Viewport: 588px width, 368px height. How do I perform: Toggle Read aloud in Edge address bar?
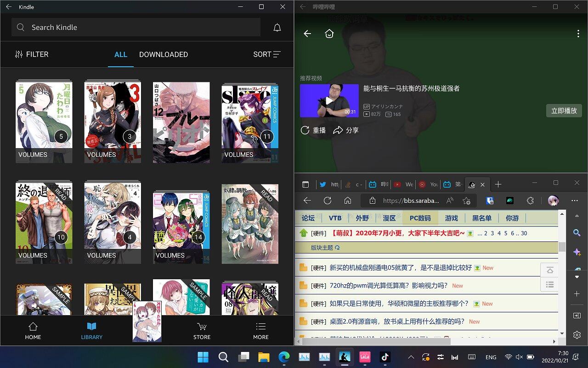coord(450,201)
